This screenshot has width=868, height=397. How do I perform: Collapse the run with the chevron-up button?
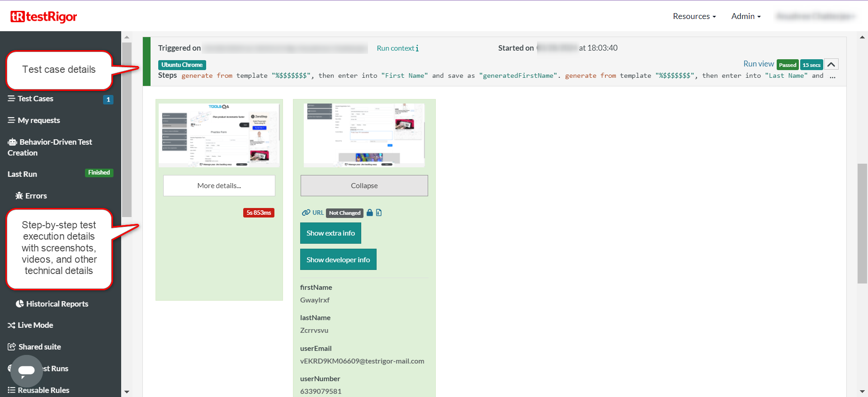pos(831,65)
